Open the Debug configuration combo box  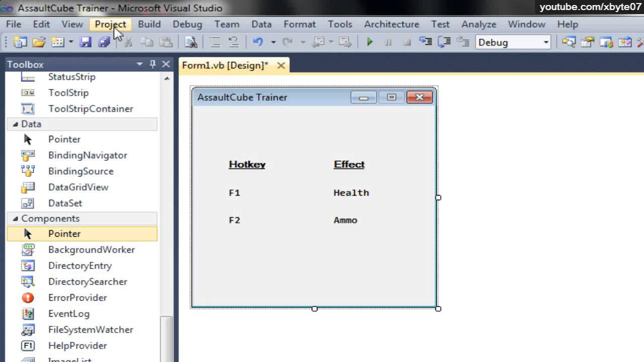[513, 42]
